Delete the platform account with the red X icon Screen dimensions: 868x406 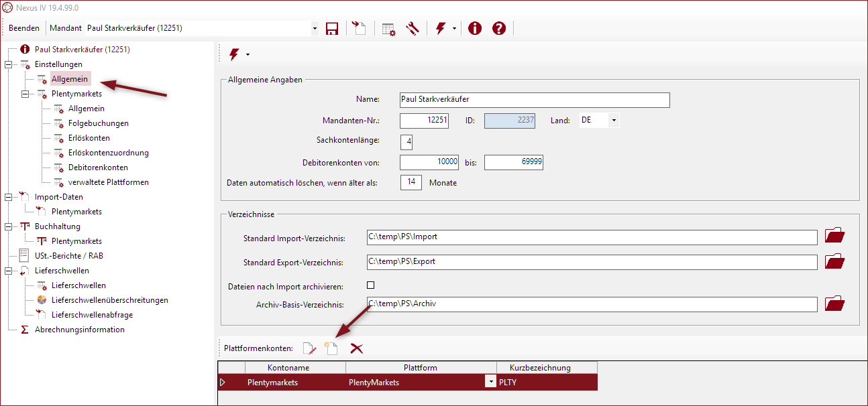tap(356, 348)
